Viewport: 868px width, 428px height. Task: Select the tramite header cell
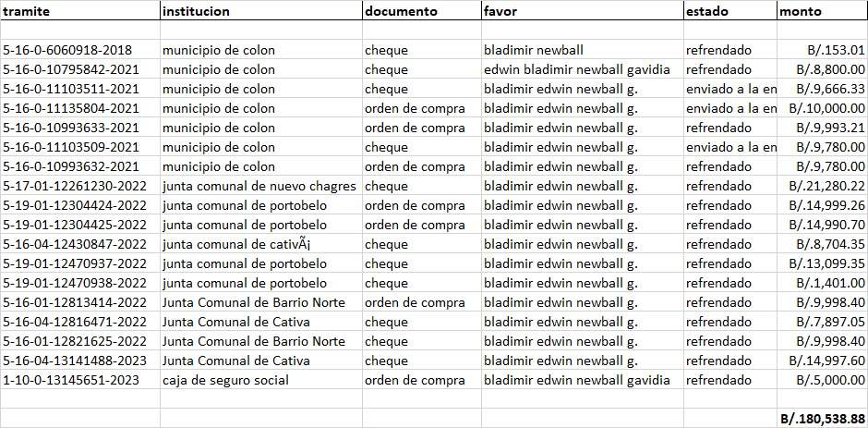(x=80, y=11)
